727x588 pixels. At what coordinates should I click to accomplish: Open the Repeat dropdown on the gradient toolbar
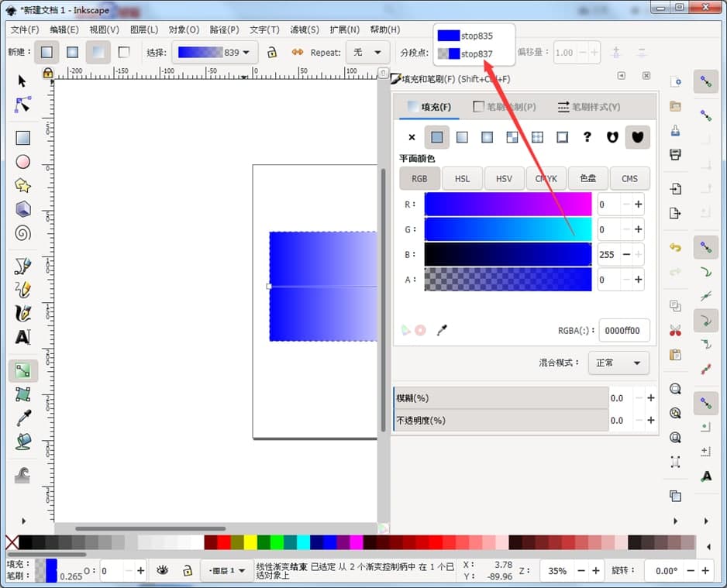[367, 52]
